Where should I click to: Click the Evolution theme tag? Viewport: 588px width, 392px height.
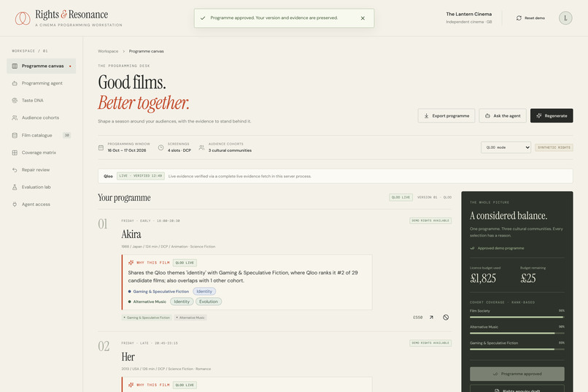pos(209,301)
